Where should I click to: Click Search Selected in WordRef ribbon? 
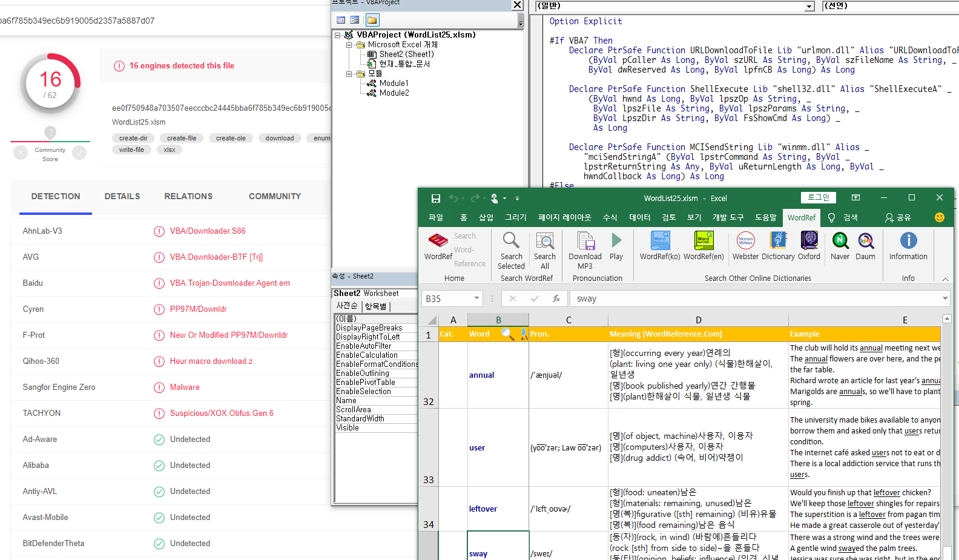point(511,251)
